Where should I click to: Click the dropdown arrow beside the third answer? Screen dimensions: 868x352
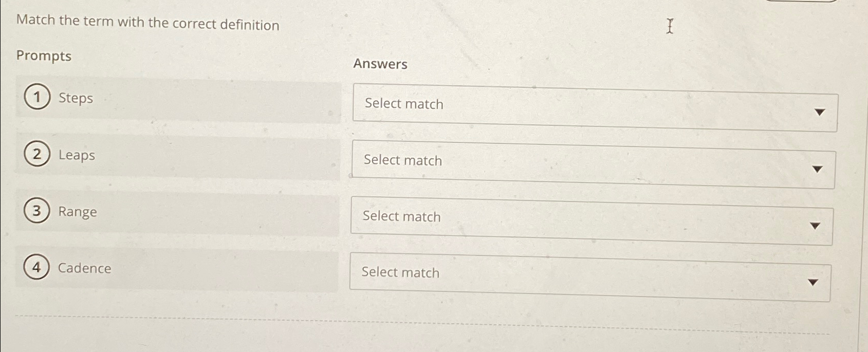(816, 226)
